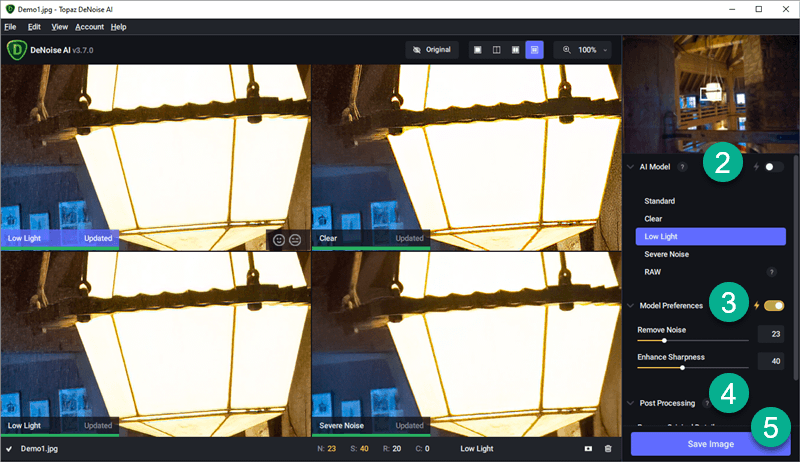Image resolution: width=800 pixels, height=462 pixels.
Task: Click the DeNoise AI shield logo
Action: tap(17, 50)
